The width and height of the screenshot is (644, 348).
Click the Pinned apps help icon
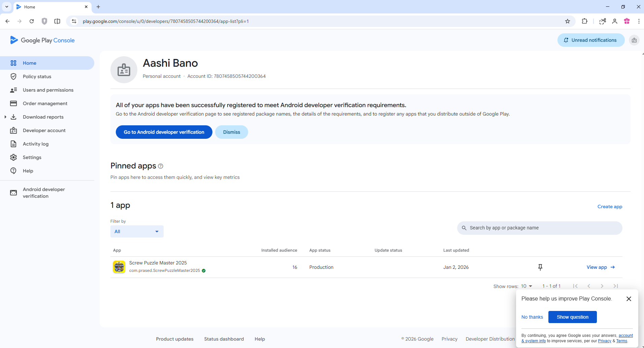coord(161,166)
